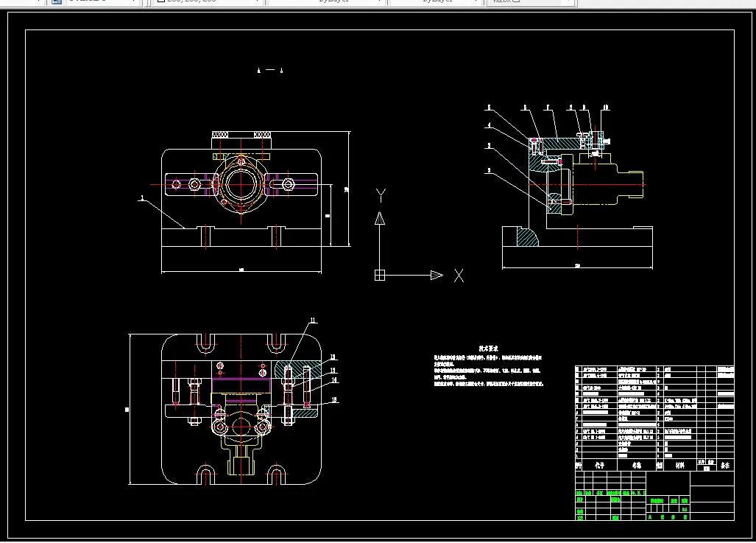Screen dimensions: 756x543
Task: Select the 代号 header cell in parts list
Action: coord(599,466)
